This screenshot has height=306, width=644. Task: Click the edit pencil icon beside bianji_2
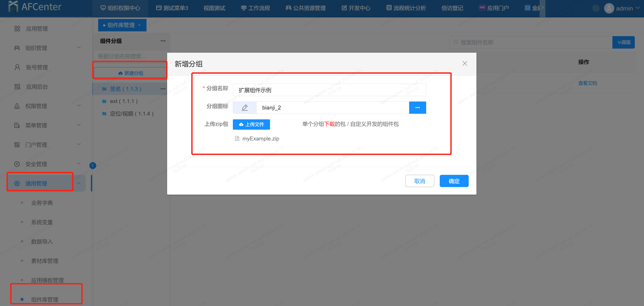click(x=244, y=108)
